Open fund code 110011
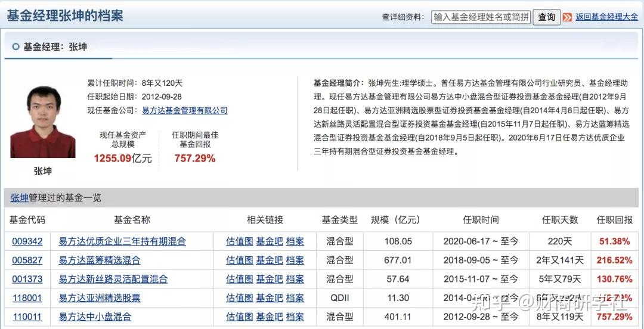The image size is (644, 329). pyautogui.click(x=27, y=316)
